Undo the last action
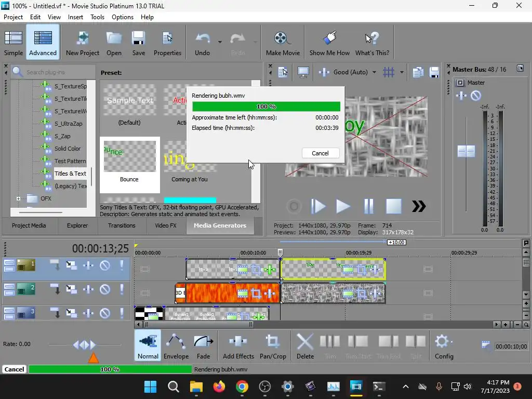 (202, 43)
